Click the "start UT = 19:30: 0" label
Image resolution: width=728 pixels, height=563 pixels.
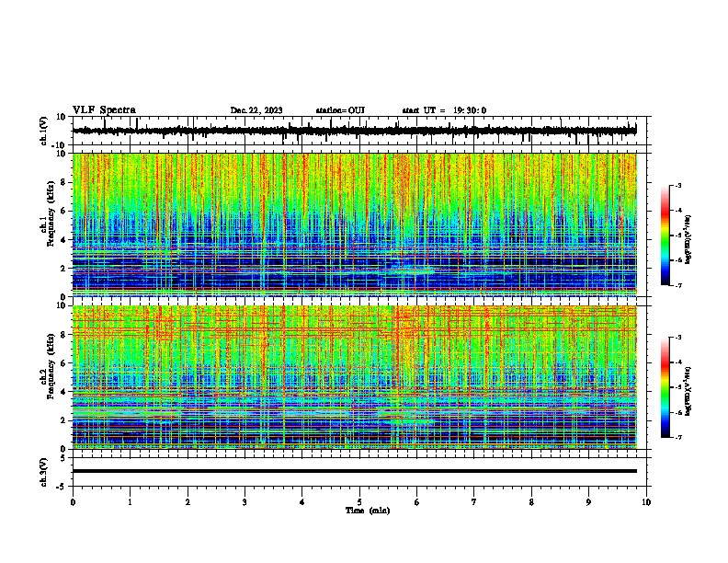(444, 110)
